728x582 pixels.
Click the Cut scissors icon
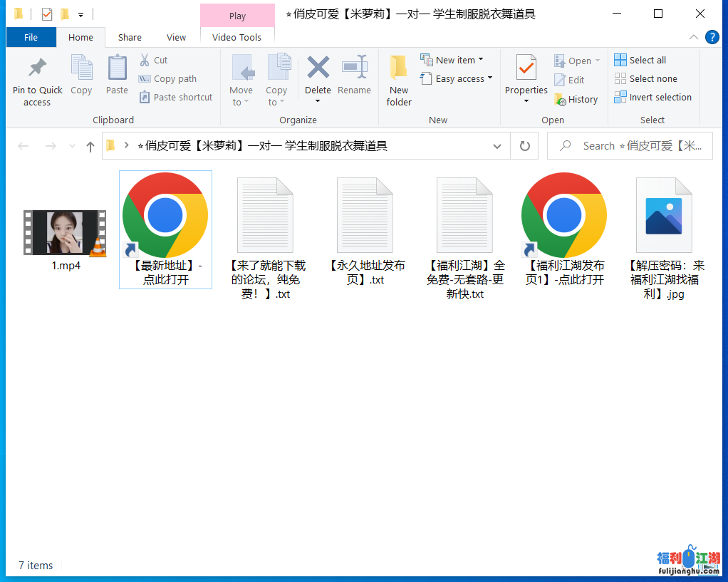point(145,61)
